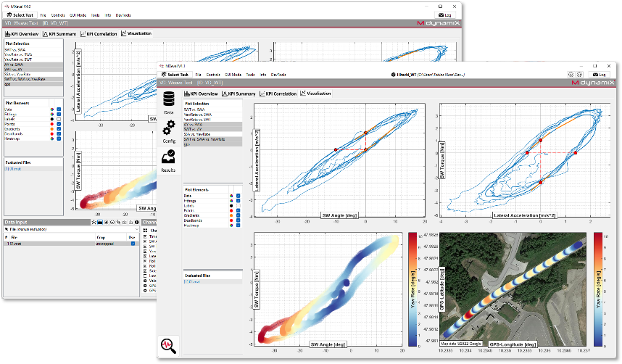Click SW Torque vs Lateral Acceleration plot

click(525, 160)
